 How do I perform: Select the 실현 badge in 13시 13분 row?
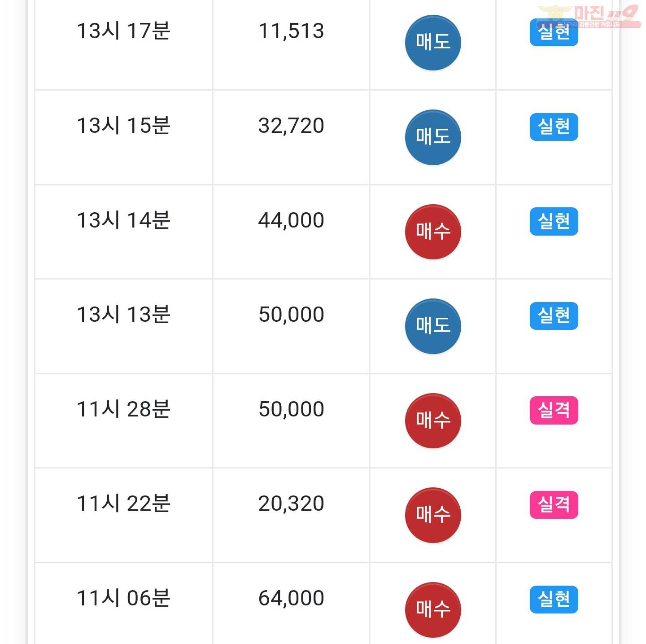554,316
